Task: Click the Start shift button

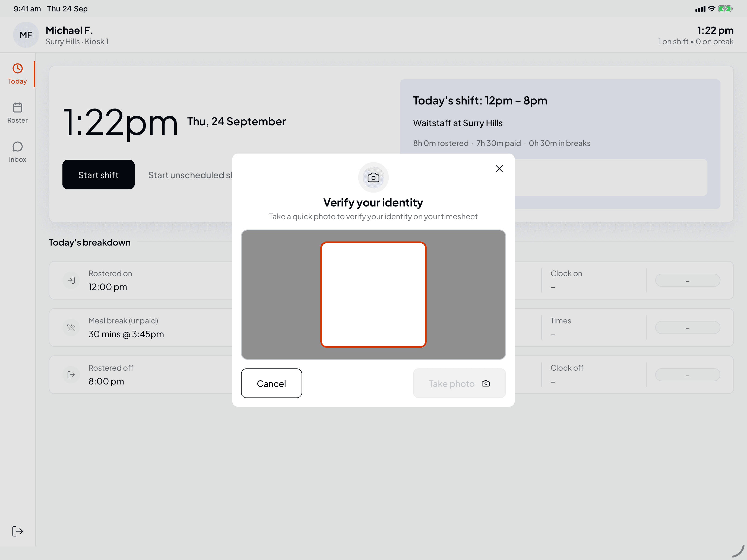Action: pyautogui.click(x=98, y=174)
